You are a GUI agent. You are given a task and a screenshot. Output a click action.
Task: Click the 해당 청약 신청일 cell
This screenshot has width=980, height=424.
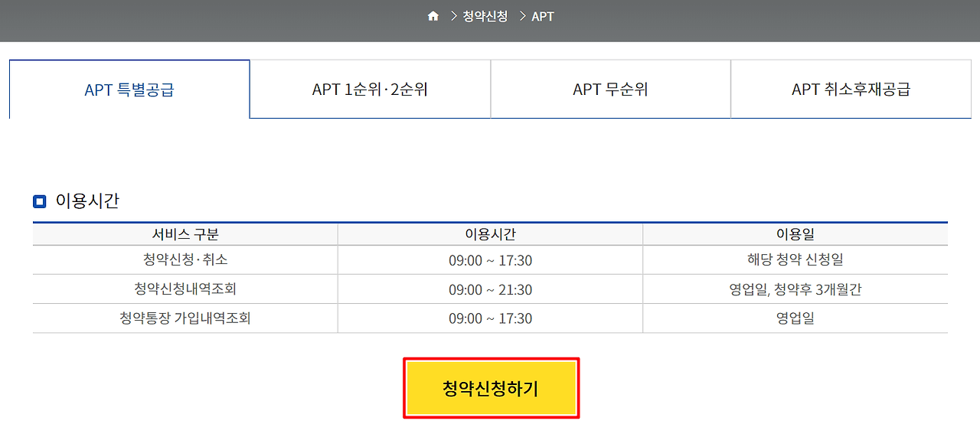tap(795, 260)
